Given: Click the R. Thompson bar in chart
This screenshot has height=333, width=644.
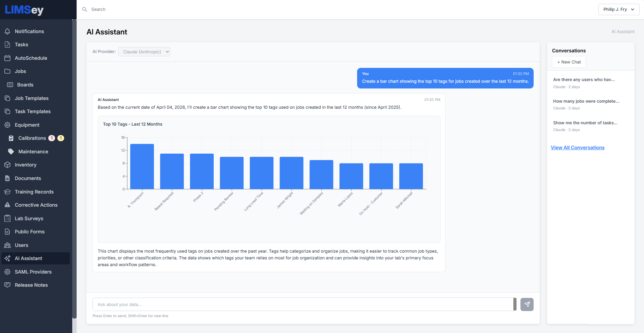Looking at the screenshot, I should [142, 166].
